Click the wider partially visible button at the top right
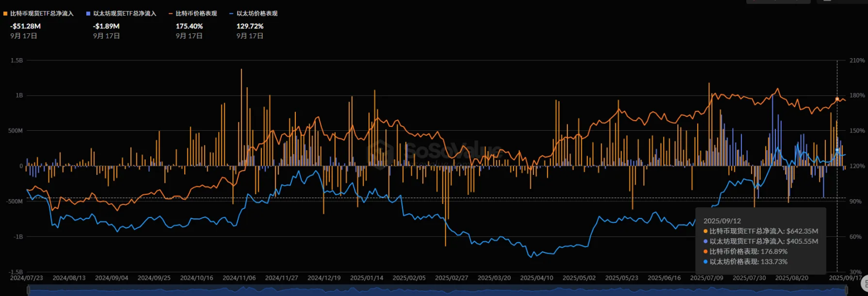 [778, 2]
